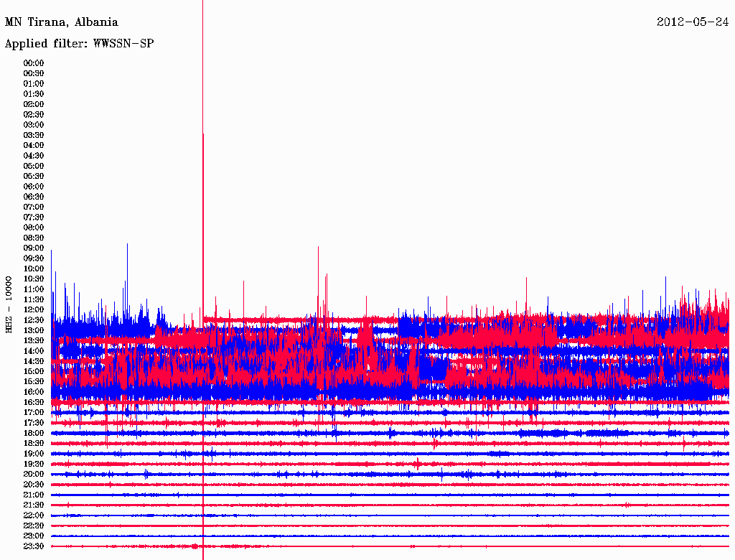Click the '08:30' time label

[34, 238]
